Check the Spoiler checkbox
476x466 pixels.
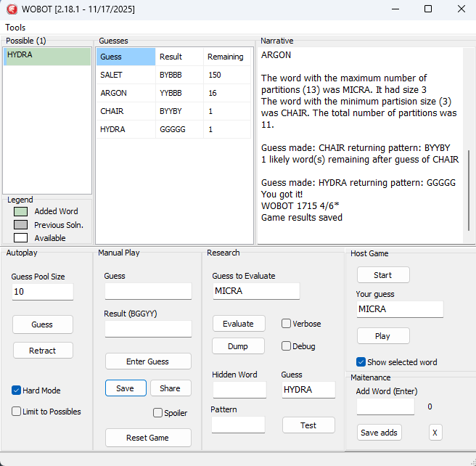click(158, 413)
